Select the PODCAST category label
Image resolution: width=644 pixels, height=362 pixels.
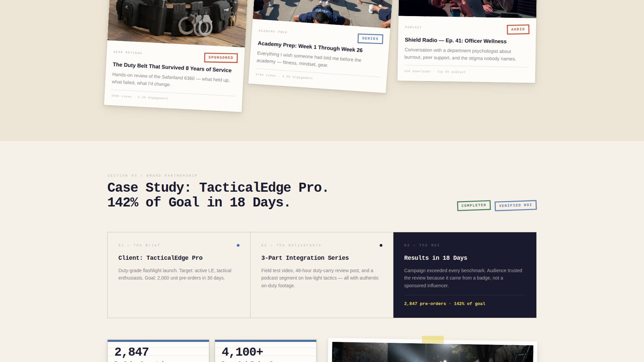pyautogui.click(x=413, y=27)
